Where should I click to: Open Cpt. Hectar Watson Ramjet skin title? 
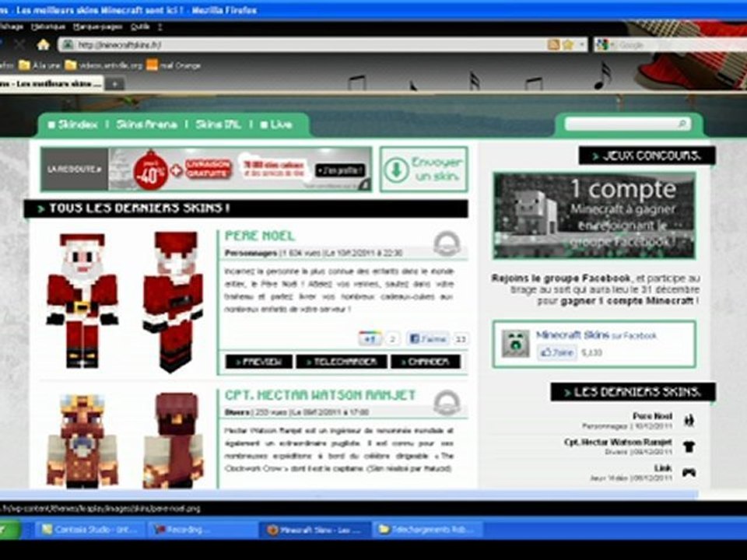pos(320,395)
